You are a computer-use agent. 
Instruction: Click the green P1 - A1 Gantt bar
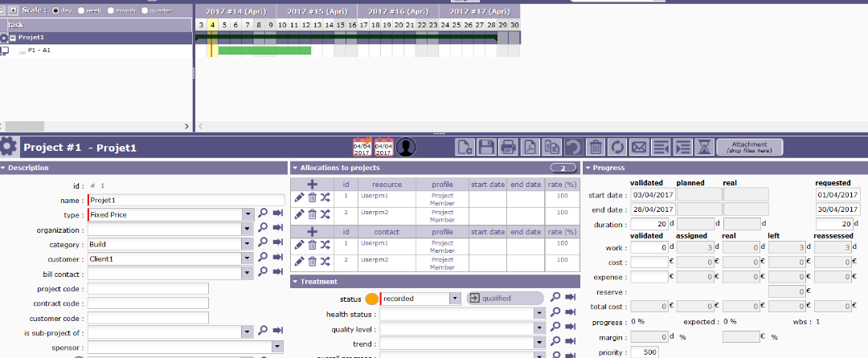[x=264, y=51]
